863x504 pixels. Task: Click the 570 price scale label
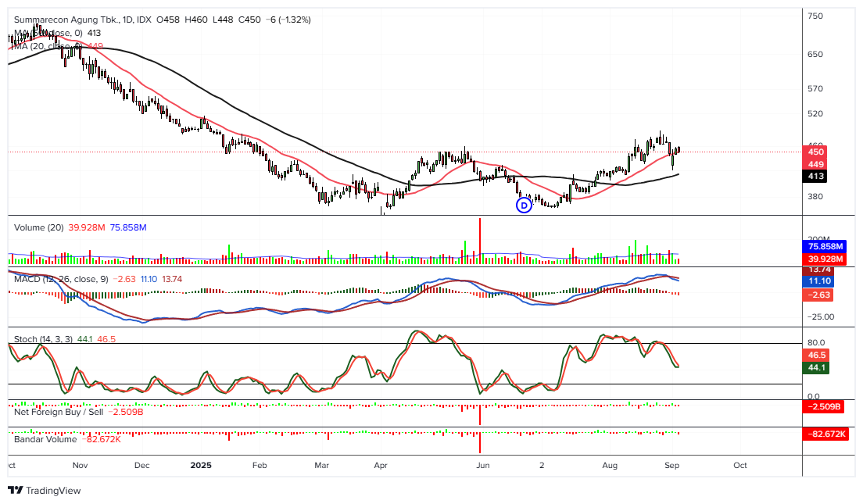pos(815,88)
